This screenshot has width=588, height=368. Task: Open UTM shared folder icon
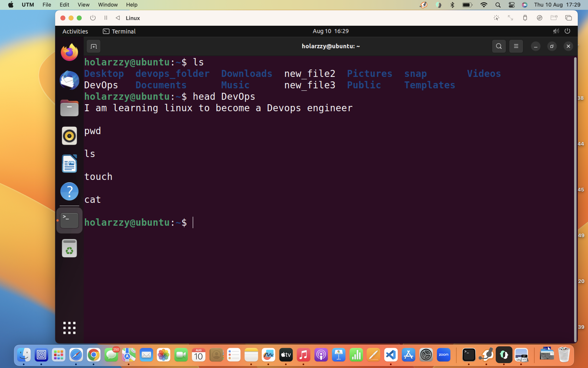pos(554,18)
